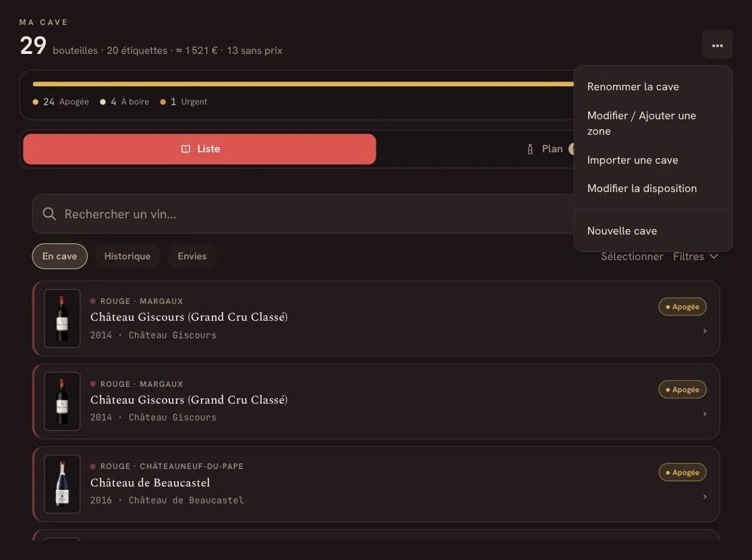Click Apogée badge on Beaucastel card
This screenshot has width=752, height=560.
(682, 472)
